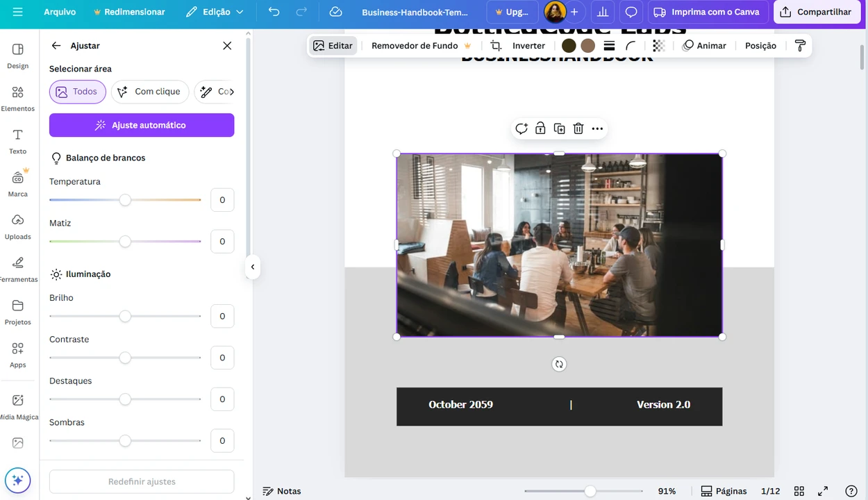This screenshot has height=500, width=868.
Task: Click the Temperatura slider handle
Action: point(125,200)
